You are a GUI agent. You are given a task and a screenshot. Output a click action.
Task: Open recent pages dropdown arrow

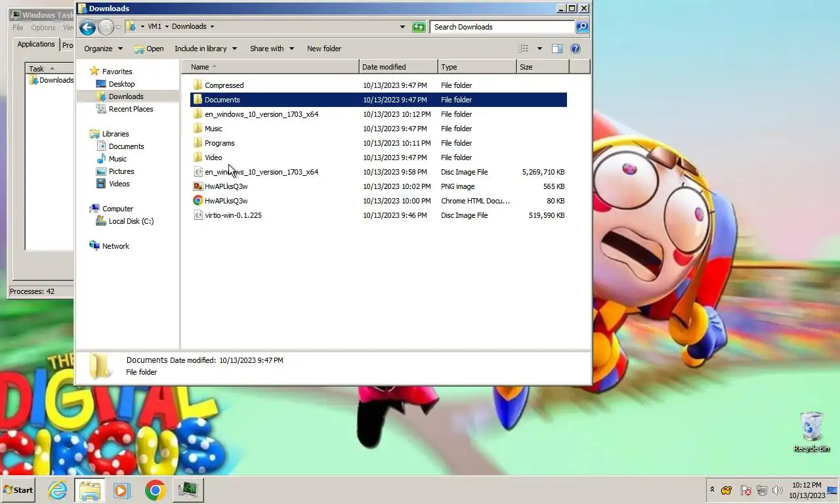[119, 27]
